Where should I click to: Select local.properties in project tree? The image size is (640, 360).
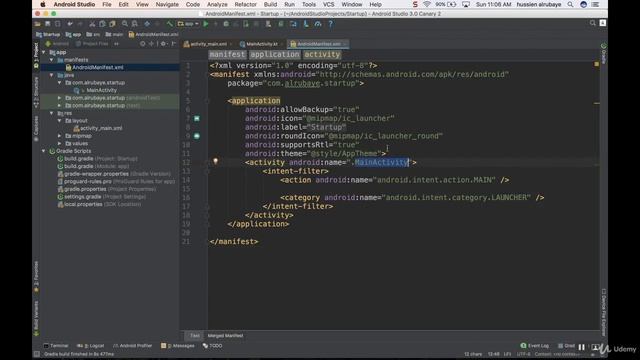point(83,204)
